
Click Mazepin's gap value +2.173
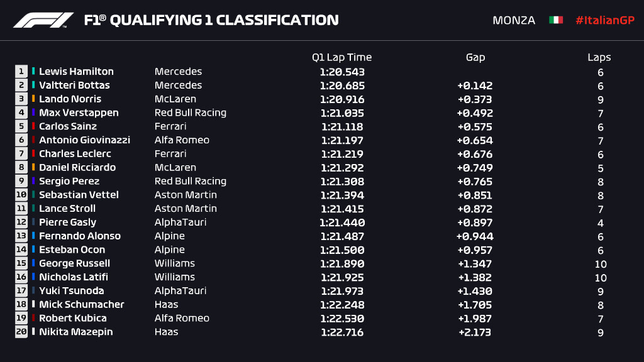point(475,332)
